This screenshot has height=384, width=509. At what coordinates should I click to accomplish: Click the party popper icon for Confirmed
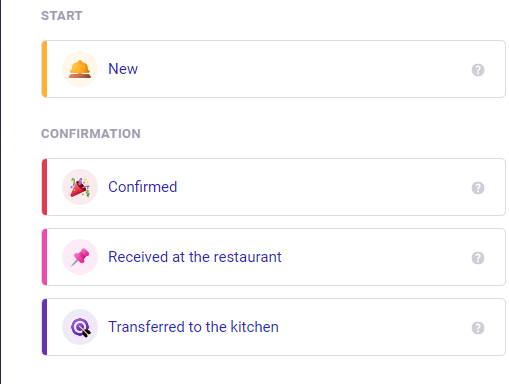tap(80, 187)
